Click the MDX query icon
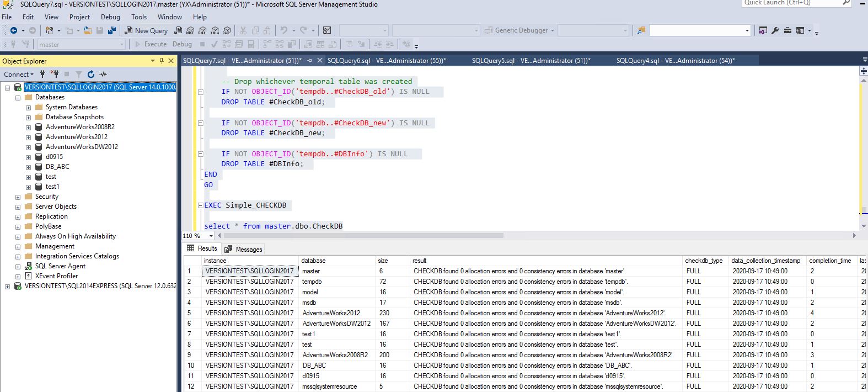 tap(190, 30)
